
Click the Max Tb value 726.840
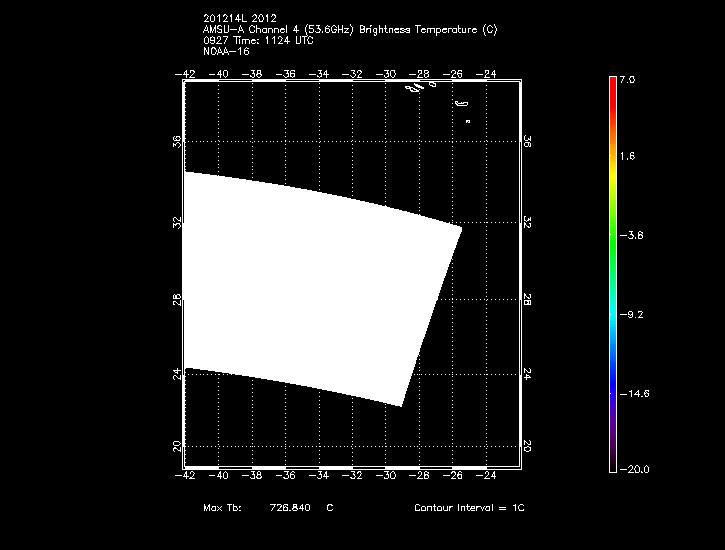pos(288,508)
